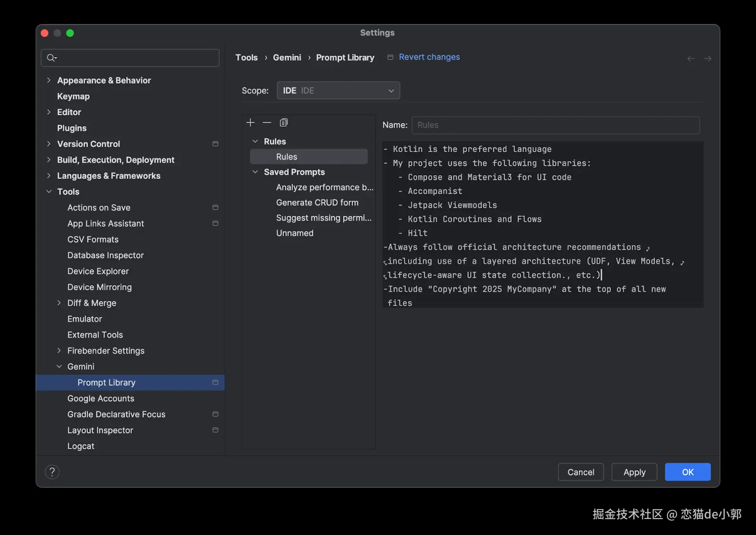Click the Revert changes link
Viewport: 756px width, 535px height.
point(429,57)
